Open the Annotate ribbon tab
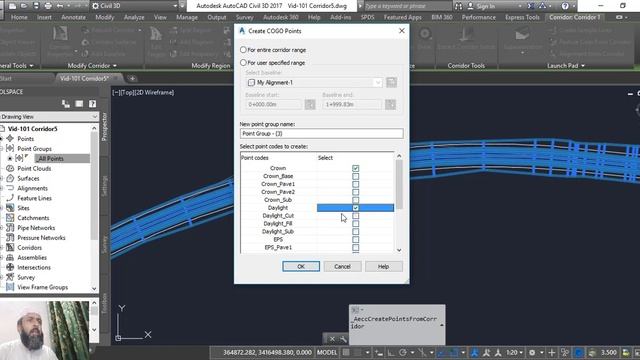 [x=73, y=17]
